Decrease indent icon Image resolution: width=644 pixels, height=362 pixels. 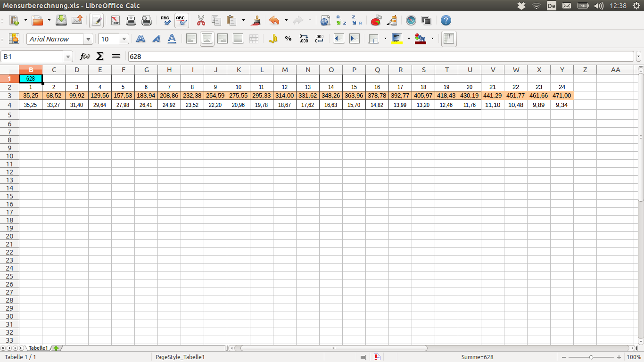[339, 39]
